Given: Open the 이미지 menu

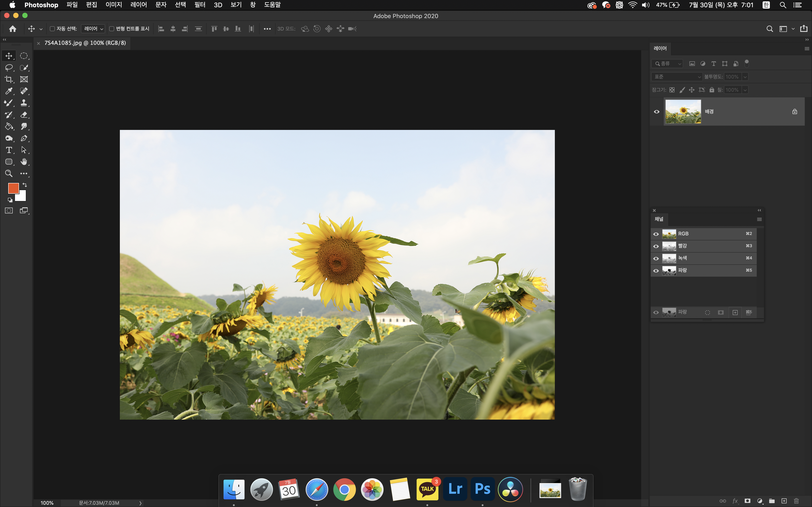Looking at the screenshot, I should click(x=114, y=5).
